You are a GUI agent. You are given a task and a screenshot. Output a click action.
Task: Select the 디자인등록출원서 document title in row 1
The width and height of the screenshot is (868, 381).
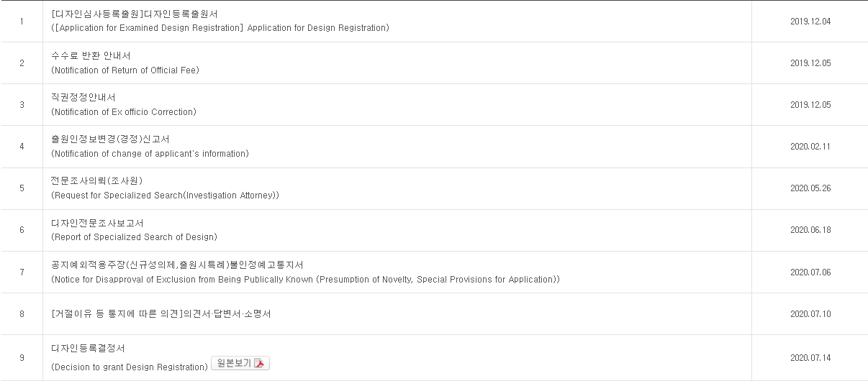[135, 14]
